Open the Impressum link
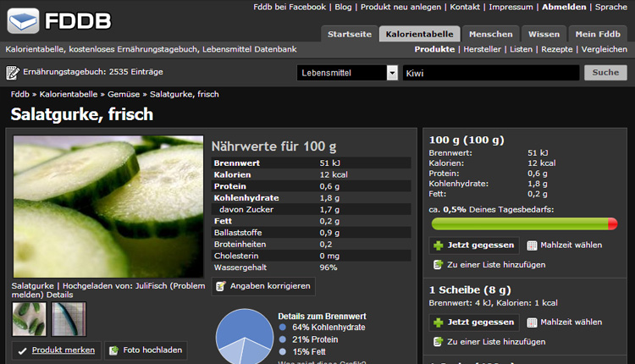The width and height of the screenshot is (635, 364). tap(511, 7)
